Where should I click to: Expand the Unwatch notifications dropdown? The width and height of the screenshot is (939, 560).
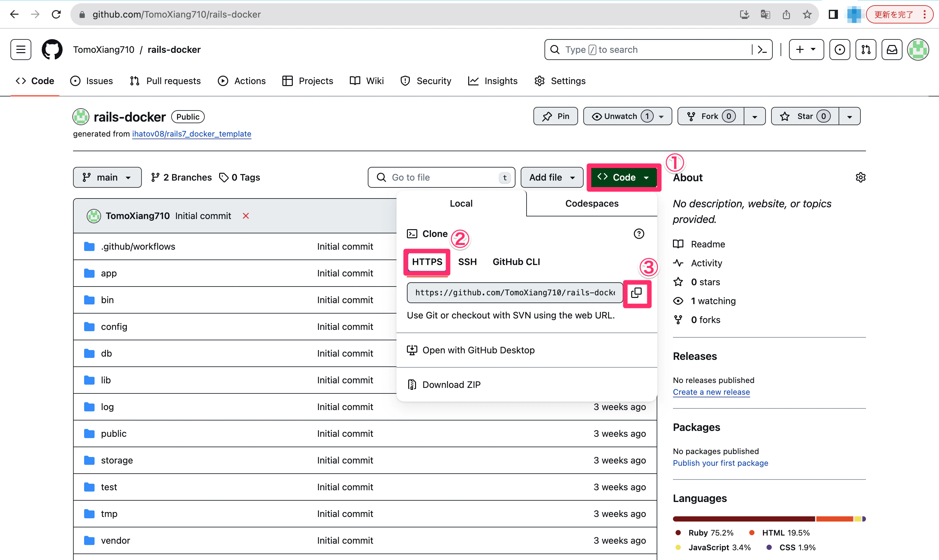pyautogui.click(x=627, y=116)
